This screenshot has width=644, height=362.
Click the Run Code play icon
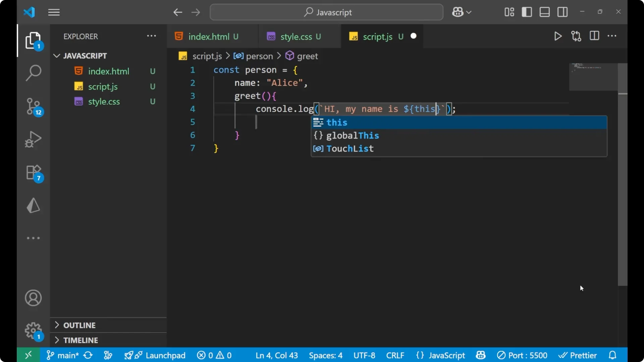tap(558, 36)
